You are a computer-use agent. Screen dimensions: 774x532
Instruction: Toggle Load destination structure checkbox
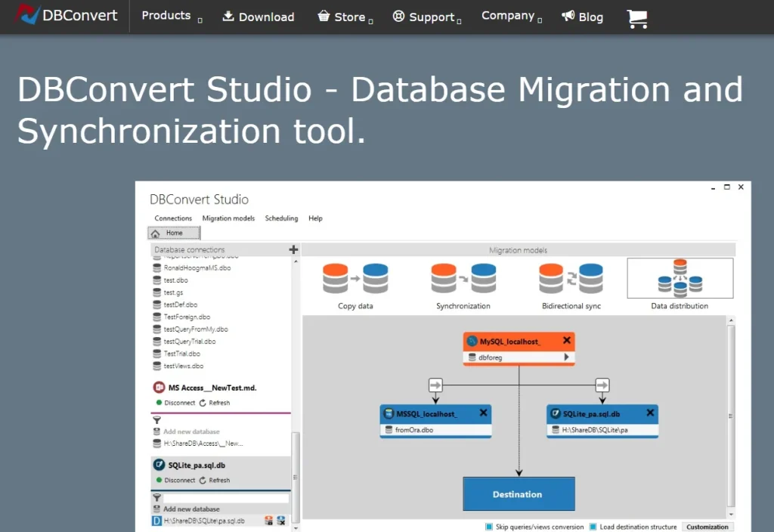click(x=593, y=527)
